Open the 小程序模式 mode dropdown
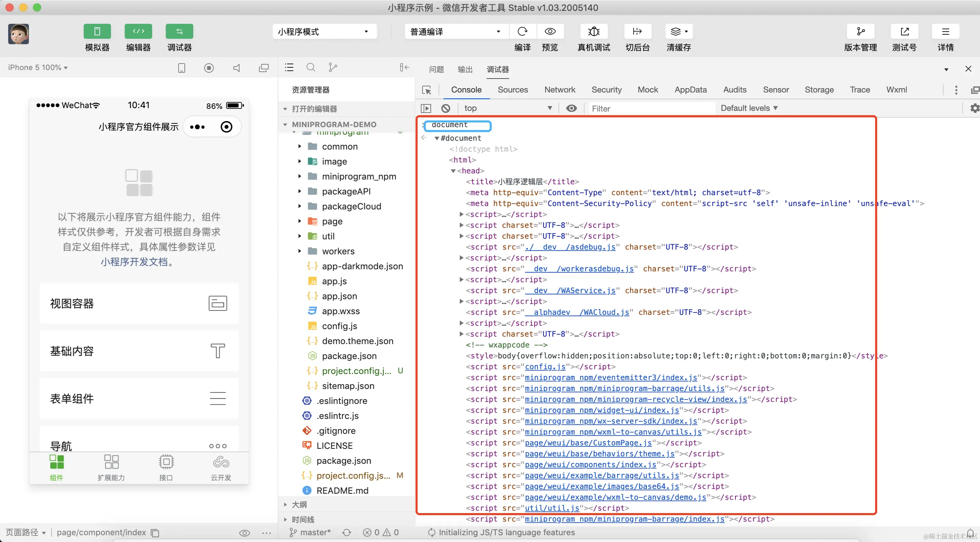Screen dimensions: 980x542 (324, 32)
